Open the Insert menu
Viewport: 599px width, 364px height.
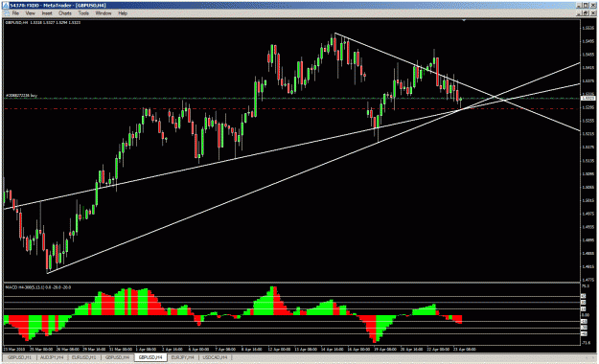tap(47, 13)
